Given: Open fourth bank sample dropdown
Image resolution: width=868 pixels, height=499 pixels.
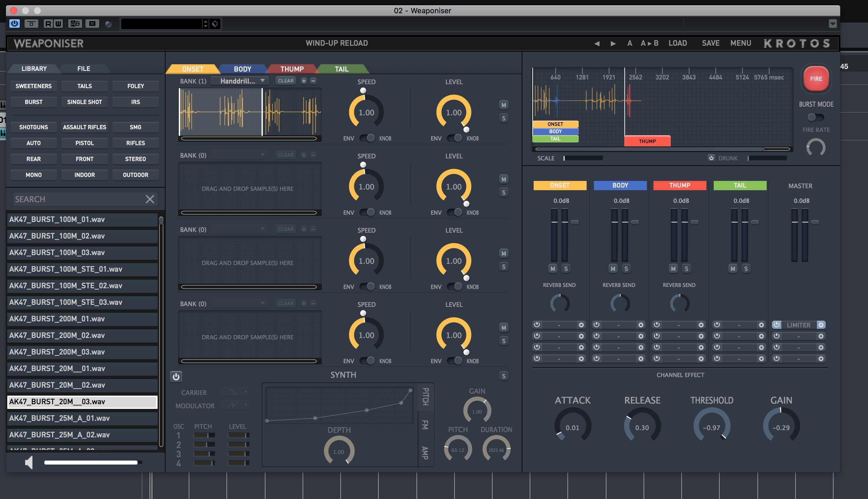Looking at the screenshot, I should [x=239, y=303].
